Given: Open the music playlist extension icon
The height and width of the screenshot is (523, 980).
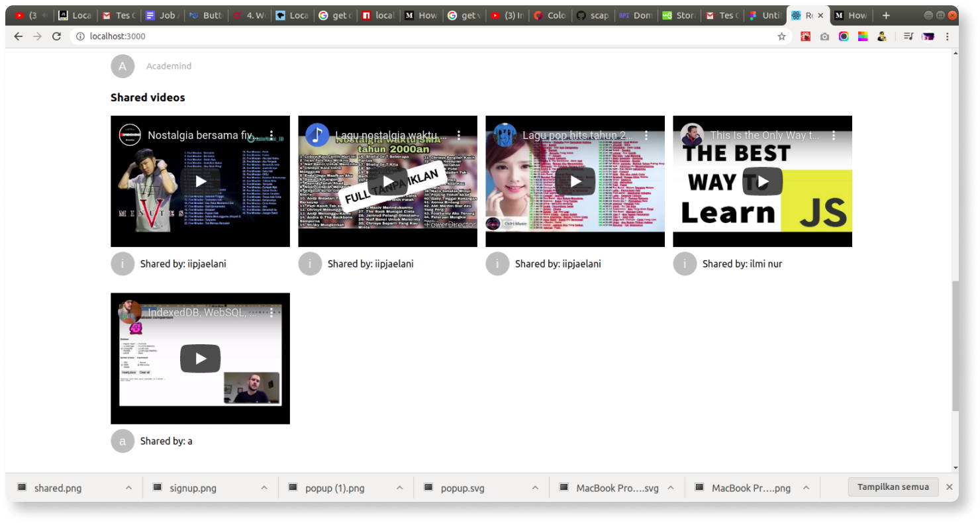Looking at the screenshot, I should (908, 36).
